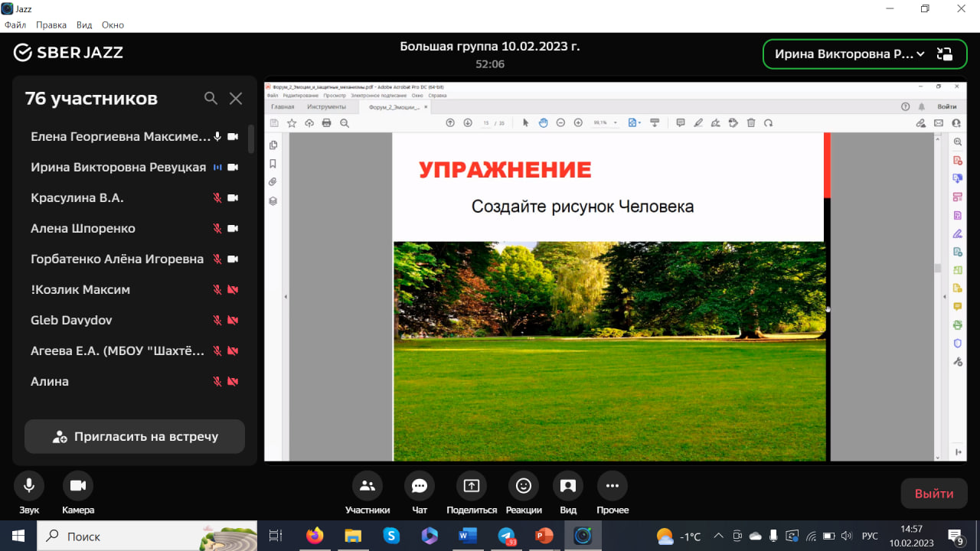Click the cloud upload icon in Acrobat toolbar
The height and width of the screenshot is (551, 980).
click(309, 122)
